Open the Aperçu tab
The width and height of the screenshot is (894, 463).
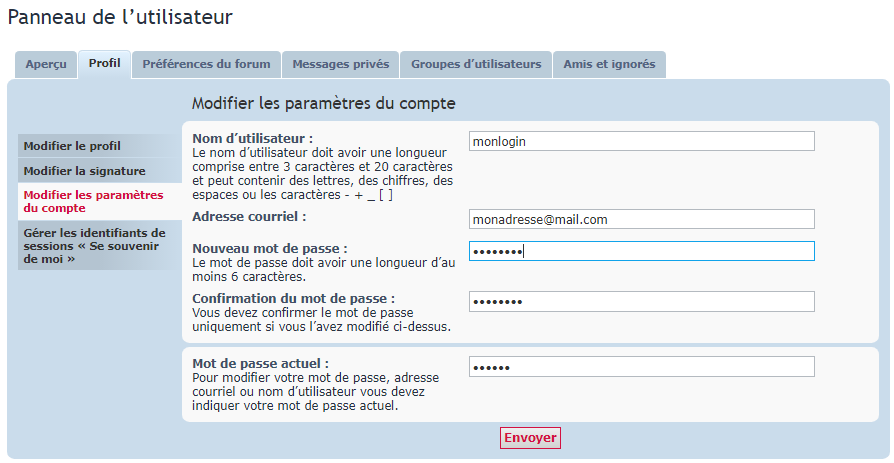[46, 64]
